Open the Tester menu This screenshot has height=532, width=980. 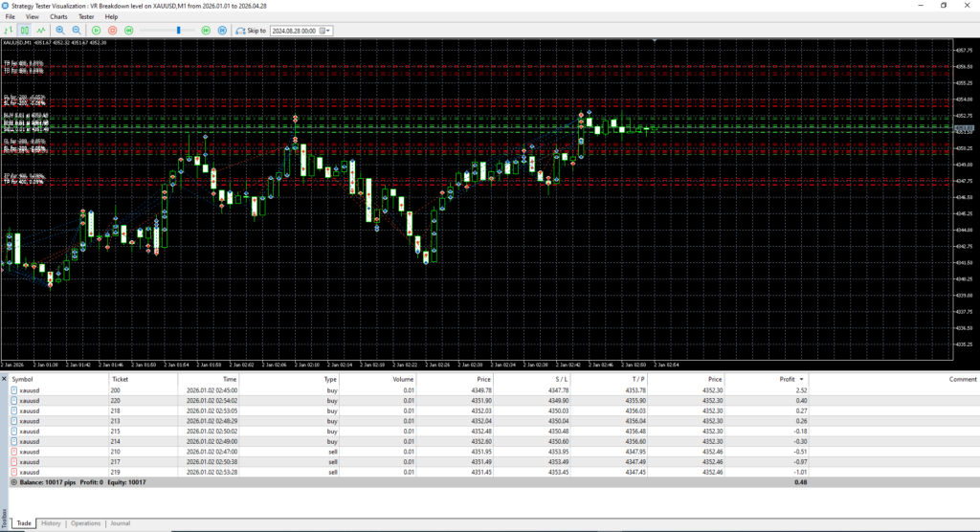(85, 17)
